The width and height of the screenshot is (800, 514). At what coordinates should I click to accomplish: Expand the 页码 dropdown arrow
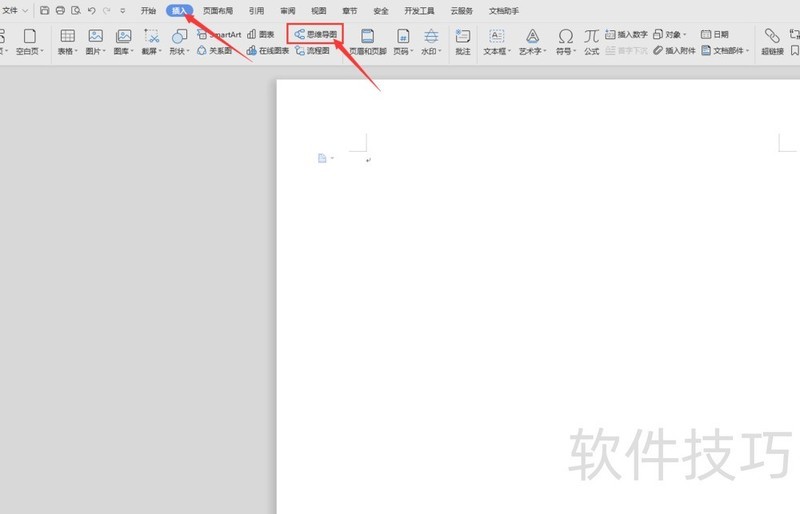click(x=412, y=51)
